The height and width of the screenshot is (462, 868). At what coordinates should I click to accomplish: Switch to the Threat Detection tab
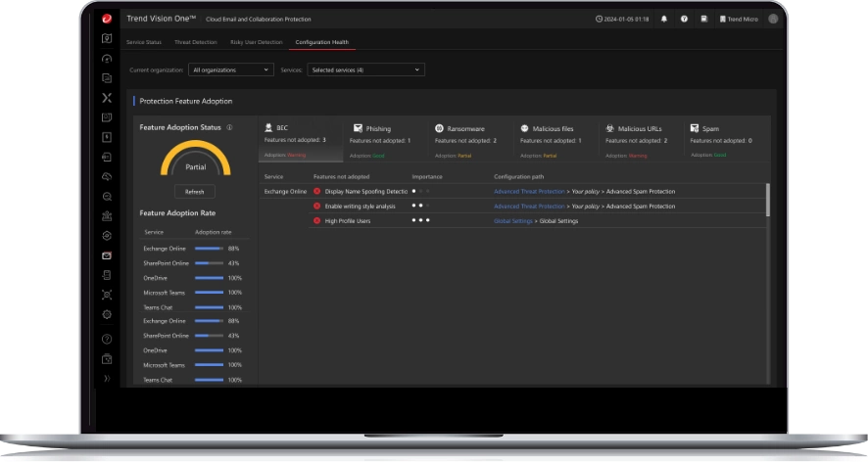(x=195, y=42)
